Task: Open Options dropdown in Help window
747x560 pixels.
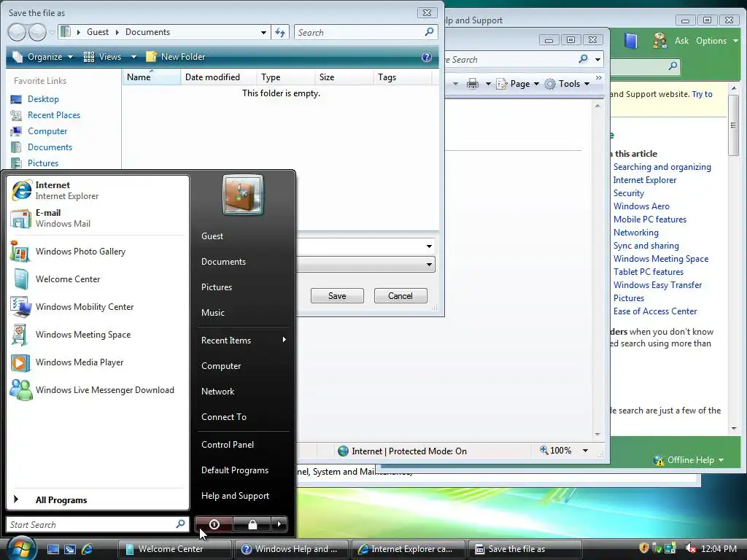Action: [x=716, y=41]
